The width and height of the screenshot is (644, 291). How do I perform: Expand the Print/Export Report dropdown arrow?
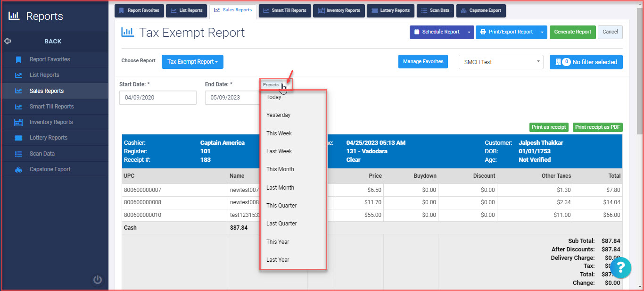click(x=542, y=32)
